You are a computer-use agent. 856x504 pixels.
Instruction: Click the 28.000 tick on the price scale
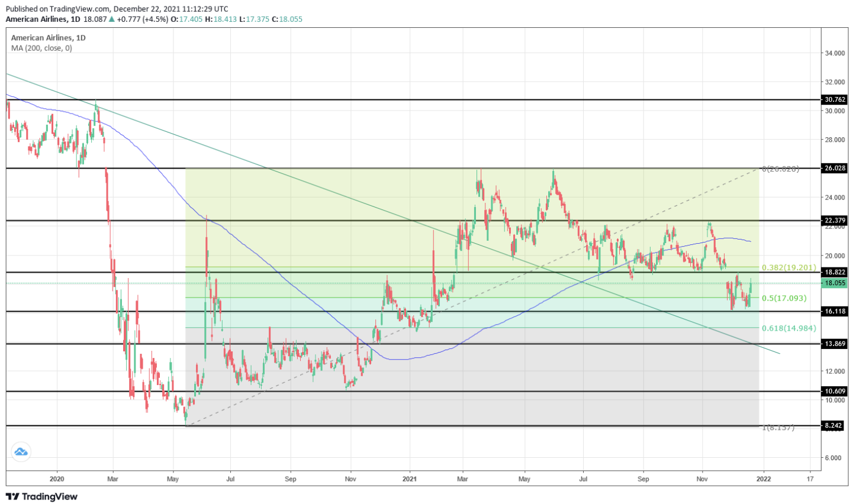point(835,140)
